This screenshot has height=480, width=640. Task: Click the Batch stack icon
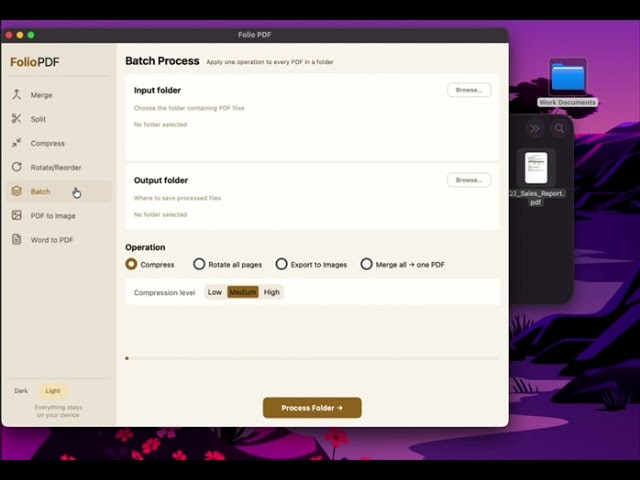point(16,191)
